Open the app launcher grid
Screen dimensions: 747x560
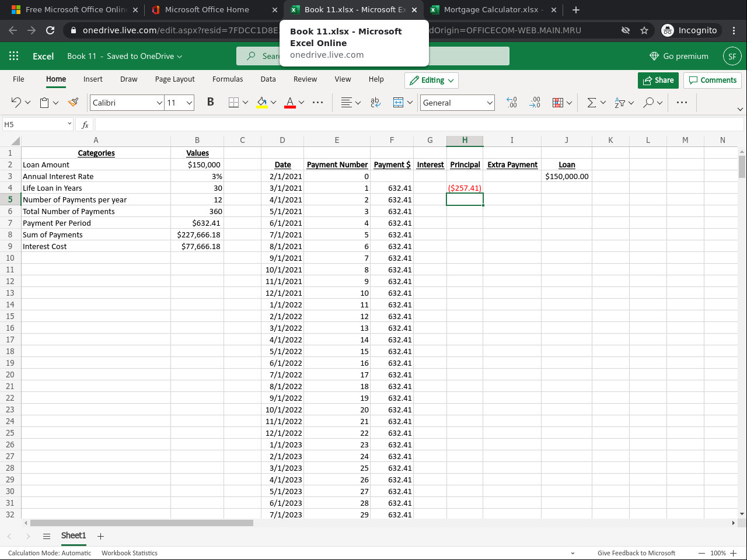(x=14, y=56)
